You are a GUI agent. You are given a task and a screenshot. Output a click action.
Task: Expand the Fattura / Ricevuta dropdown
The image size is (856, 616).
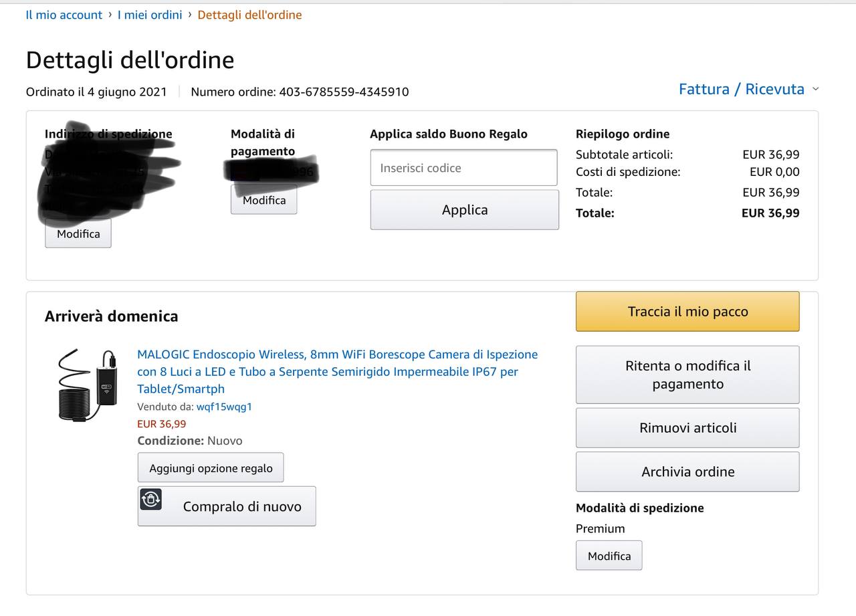(741, 90)
